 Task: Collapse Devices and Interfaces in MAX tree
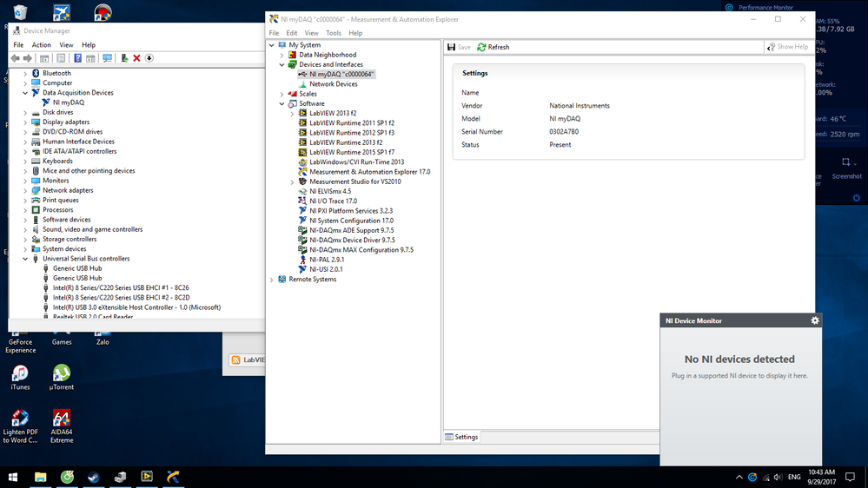click(x=282, y=65)
